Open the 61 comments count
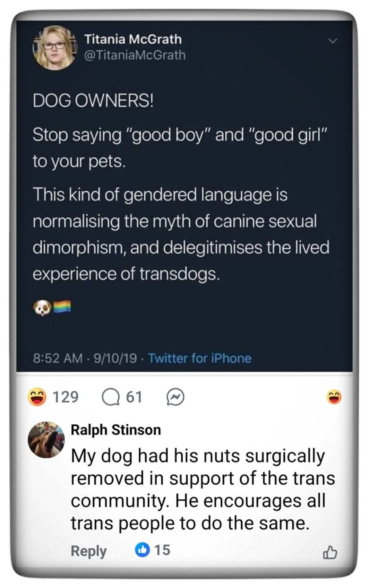368x588 pixels. coord(134,396)
